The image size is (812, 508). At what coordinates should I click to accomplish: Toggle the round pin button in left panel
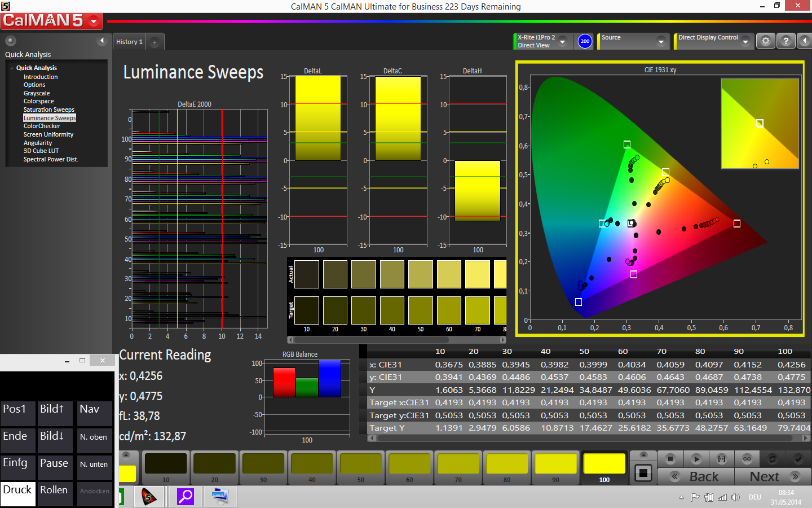11,41
